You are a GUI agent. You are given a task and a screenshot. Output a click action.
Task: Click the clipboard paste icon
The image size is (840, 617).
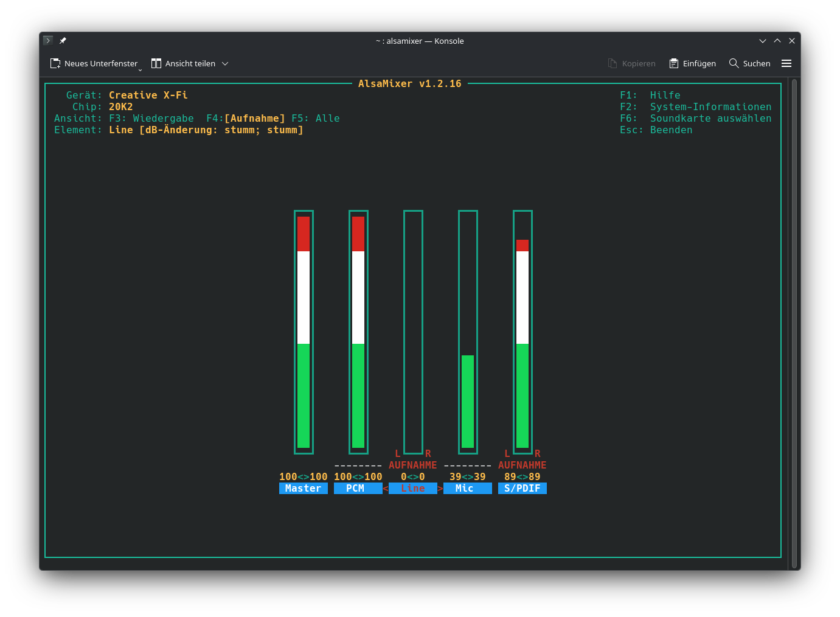pyautogui.click(x=674, y=63)
